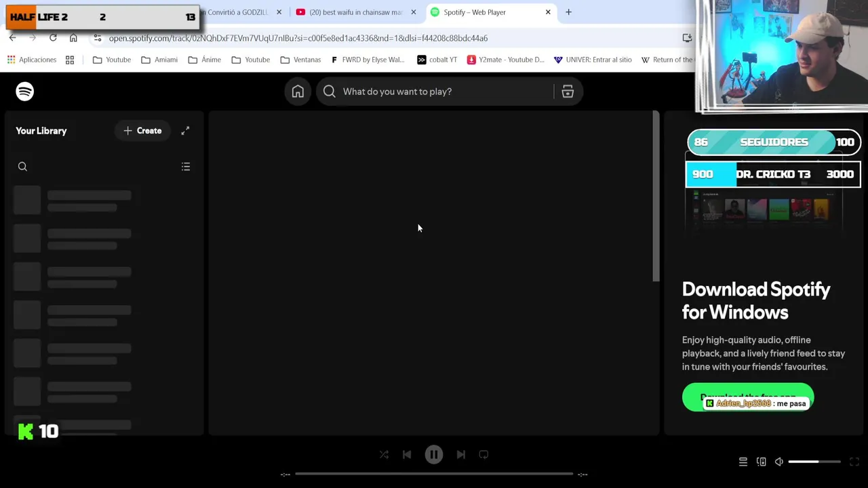Reload the current page
This screenshot has width=868, height=488.
coord(53,38)
